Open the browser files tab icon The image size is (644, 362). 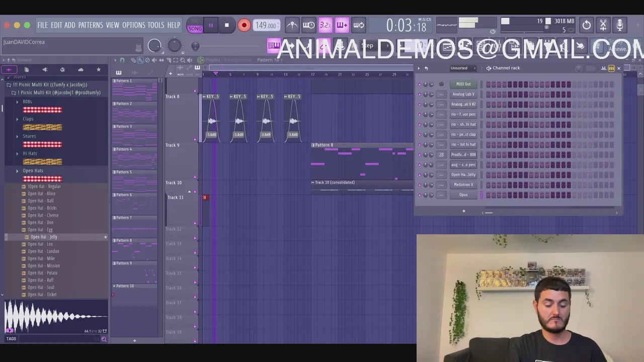tap(27, 69)
